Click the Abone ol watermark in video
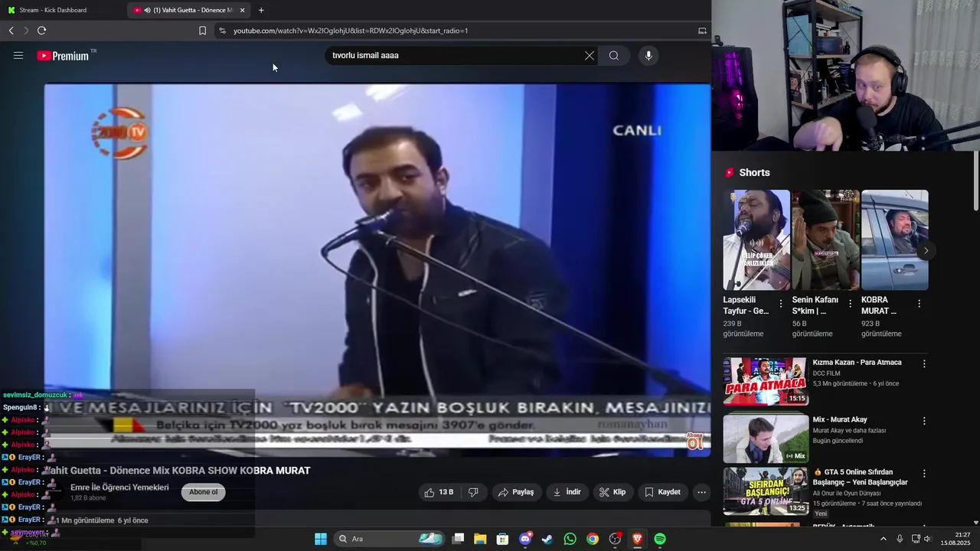 [694, 442]
